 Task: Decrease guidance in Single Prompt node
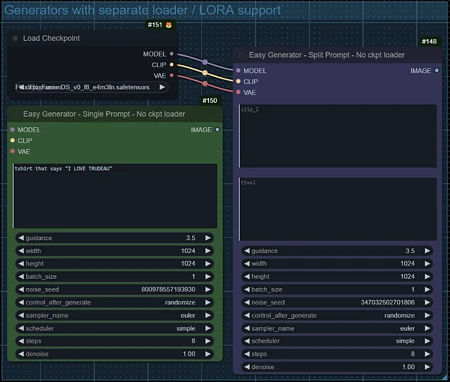coord(21,238)
